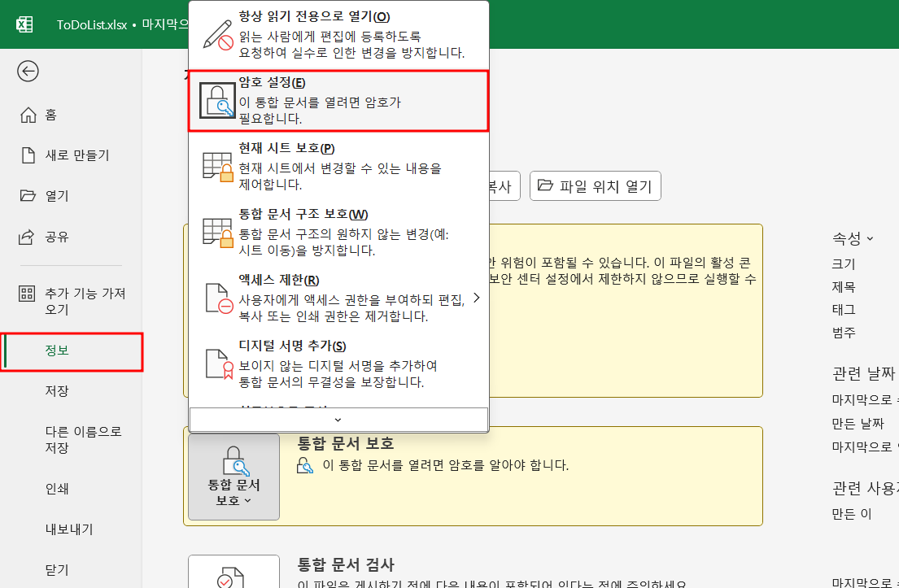Expand the 액세스 제한 submenu arrow

tap(478, 298)
